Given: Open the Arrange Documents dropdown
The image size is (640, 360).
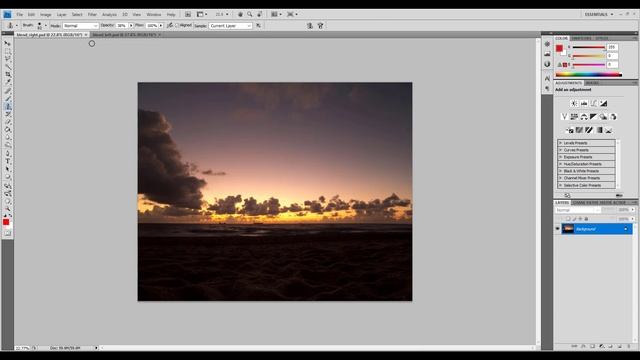Looking at the screenshot, I should click(276, 14).
